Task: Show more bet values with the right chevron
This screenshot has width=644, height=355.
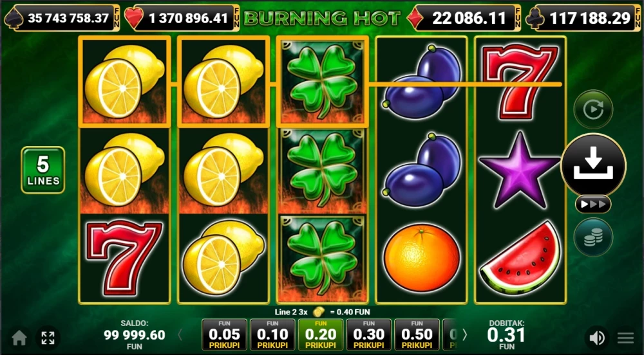Action: coord(465,335)
